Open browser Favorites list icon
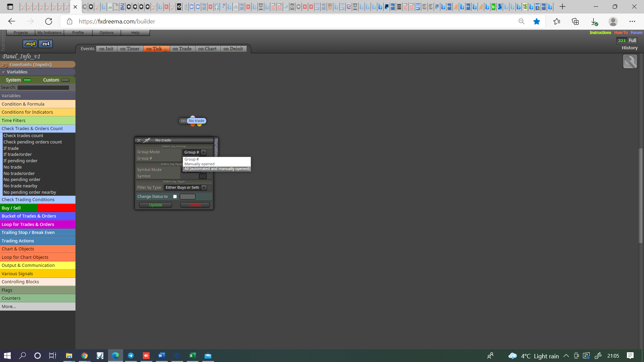Image resolution: width=644 pixels, height=362 pixels. pyautogui.click(x=557, y=21)
